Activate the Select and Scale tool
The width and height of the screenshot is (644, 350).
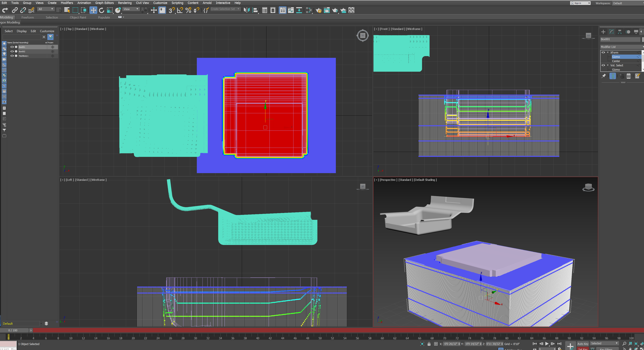pos(110,10)
